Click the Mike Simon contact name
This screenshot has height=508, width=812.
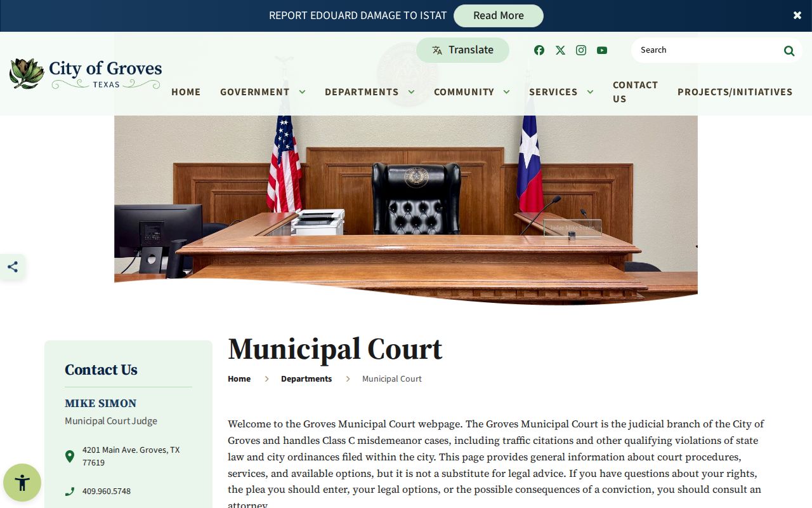click(x=100, y=403)
